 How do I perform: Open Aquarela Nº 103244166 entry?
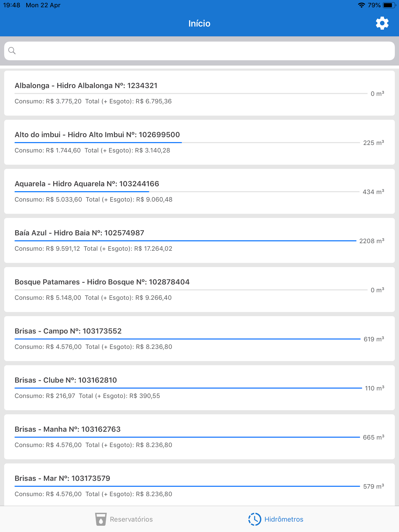[199, 191]
